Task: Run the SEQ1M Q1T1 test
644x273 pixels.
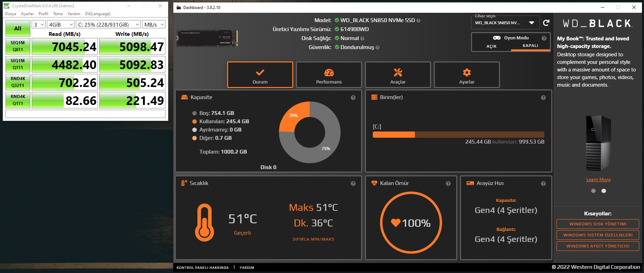Action: pyautogui.click(x=18, y=64)
